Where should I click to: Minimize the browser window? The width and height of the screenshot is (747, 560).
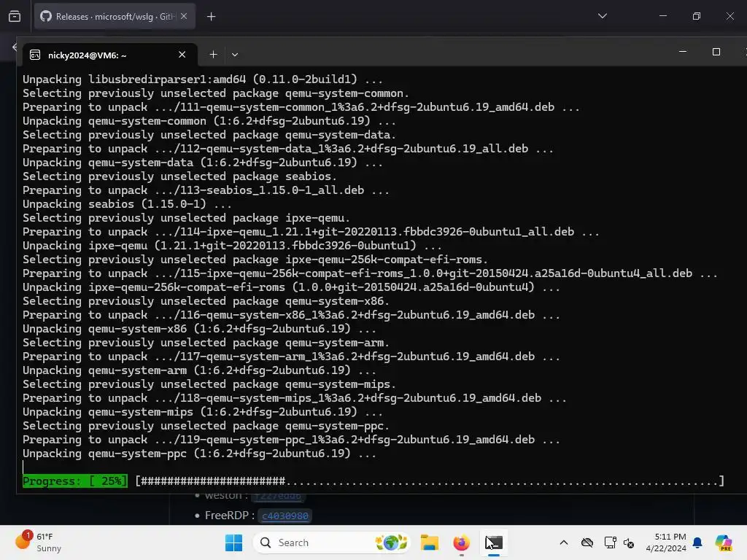[663, 16]
